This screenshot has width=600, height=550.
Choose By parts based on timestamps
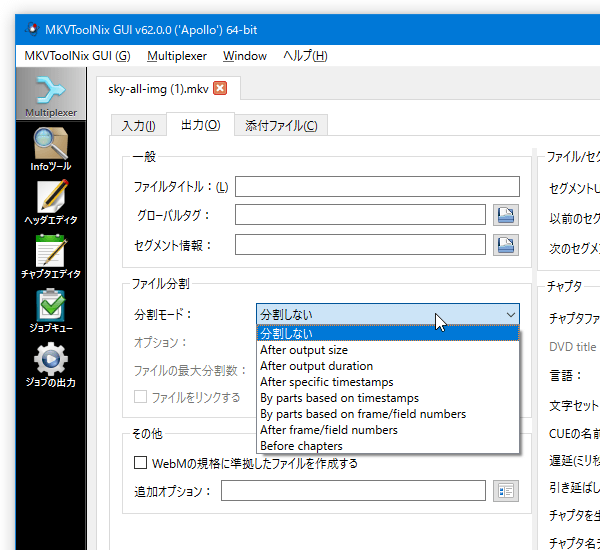[x=388, y=398]
